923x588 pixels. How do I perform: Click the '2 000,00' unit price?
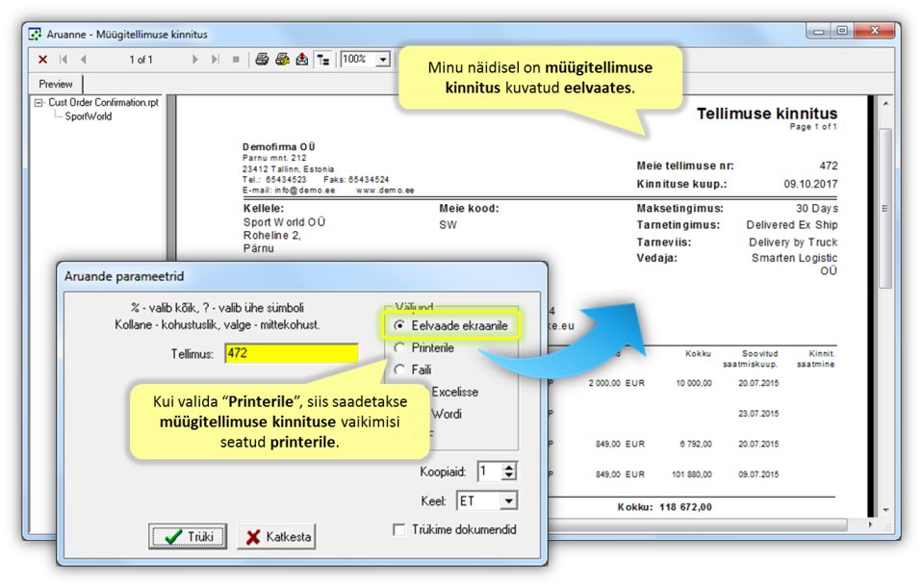[604, 383]
